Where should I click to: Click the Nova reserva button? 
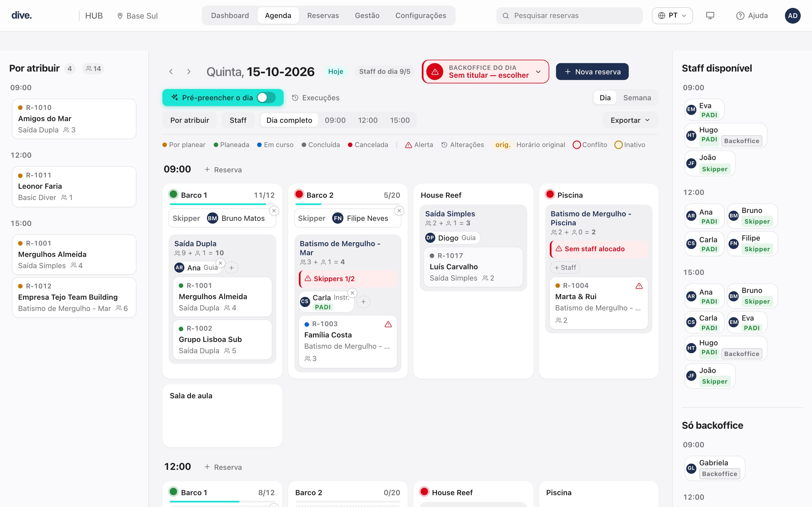[592, 72]
